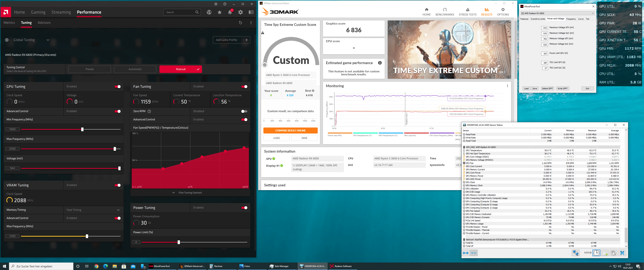Click the Estimated game performance info icon
The height and width of the screenshot is (270, 644).
coord(380,63)
